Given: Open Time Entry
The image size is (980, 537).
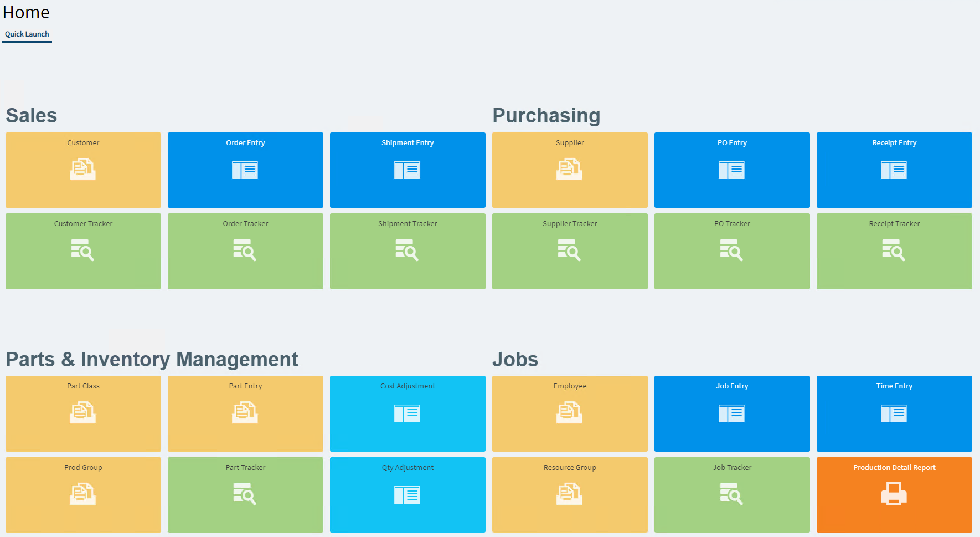Looking at the screenshot, I should pos(894,413).
